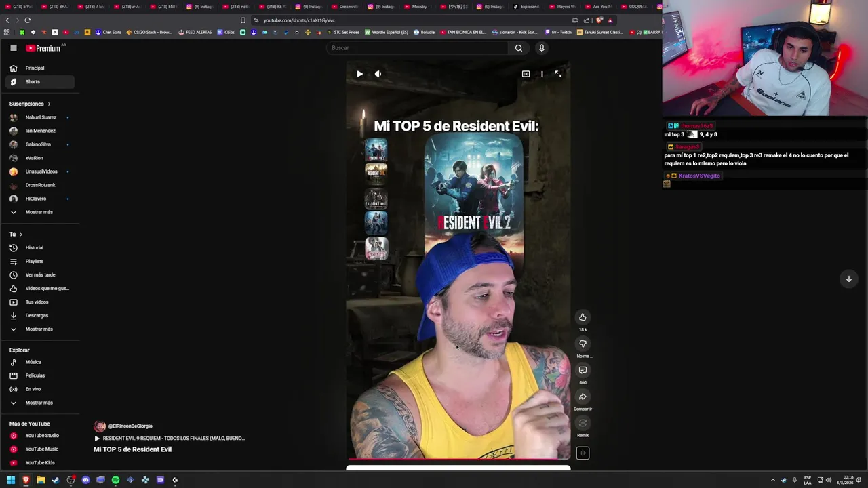The image size is (868, 488).
Task: Open STC Set Prices bookmark
Action: (x=343, y=32)
